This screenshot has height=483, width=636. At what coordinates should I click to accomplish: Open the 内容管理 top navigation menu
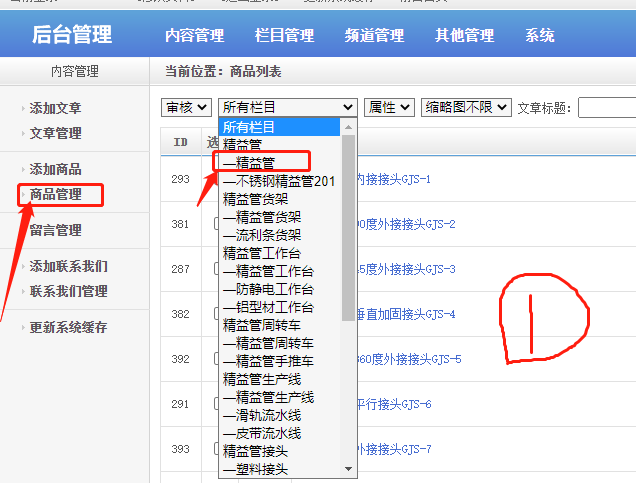194,36
